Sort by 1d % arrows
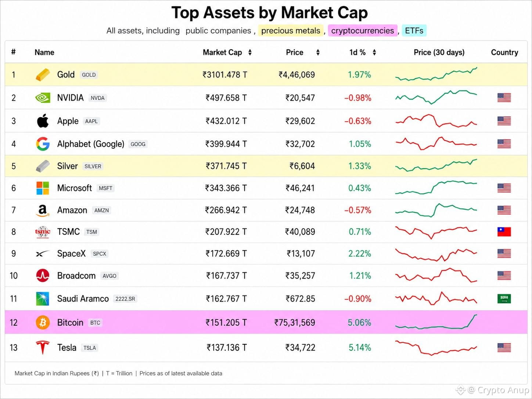This screenshot has width=532, height=399. [x=374, y=53]
